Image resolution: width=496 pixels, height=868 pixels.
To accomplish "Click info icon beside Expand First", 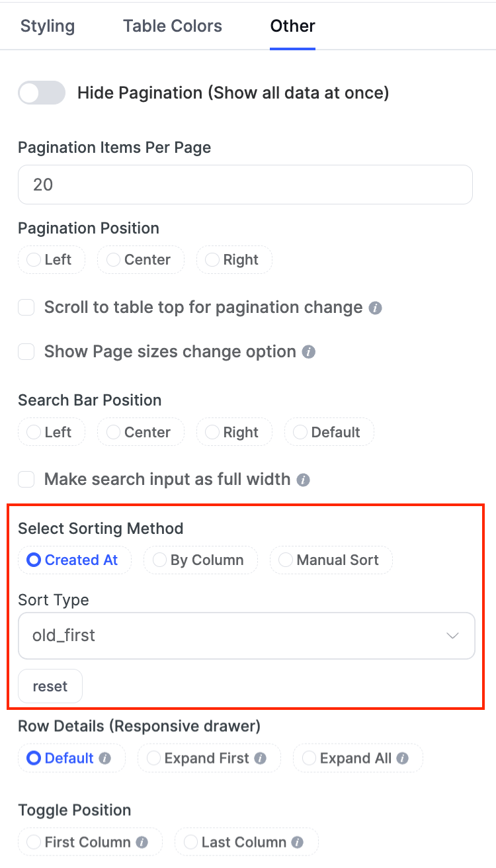I will point(261,759).
